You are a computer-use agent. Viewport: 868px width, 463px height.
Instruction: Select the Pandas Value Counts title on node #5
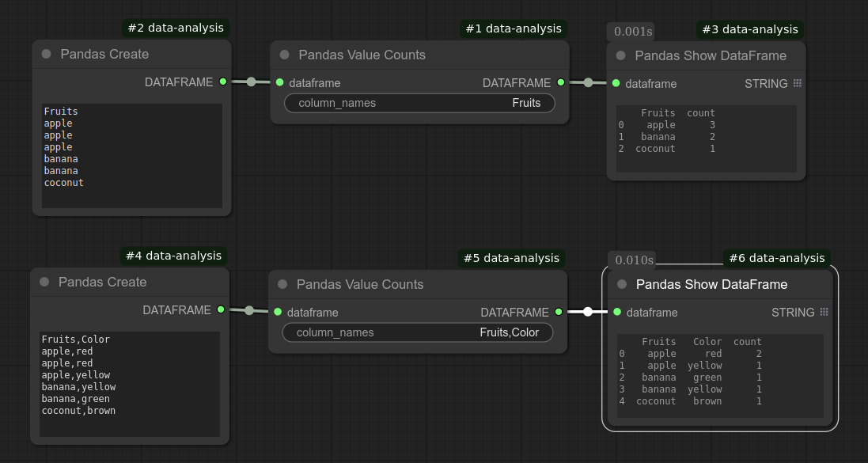point(360,284)
